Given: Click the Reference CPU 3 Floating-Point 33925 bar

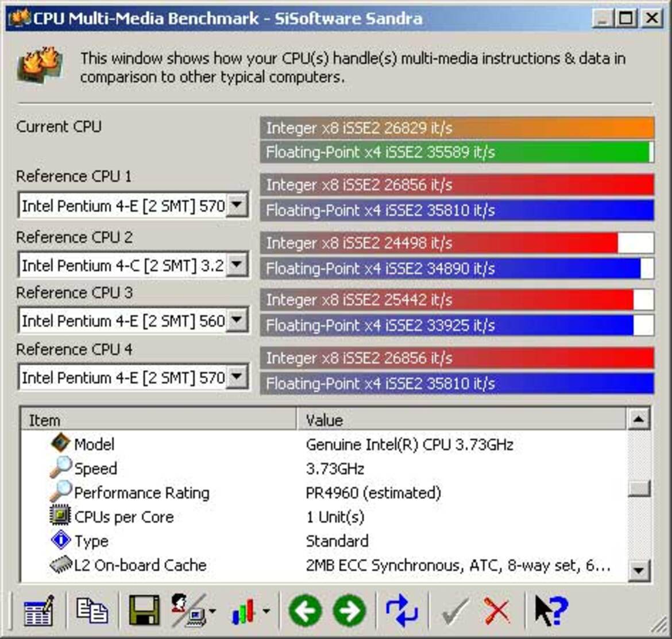Looking at the screenshot, I should [457, 326].
